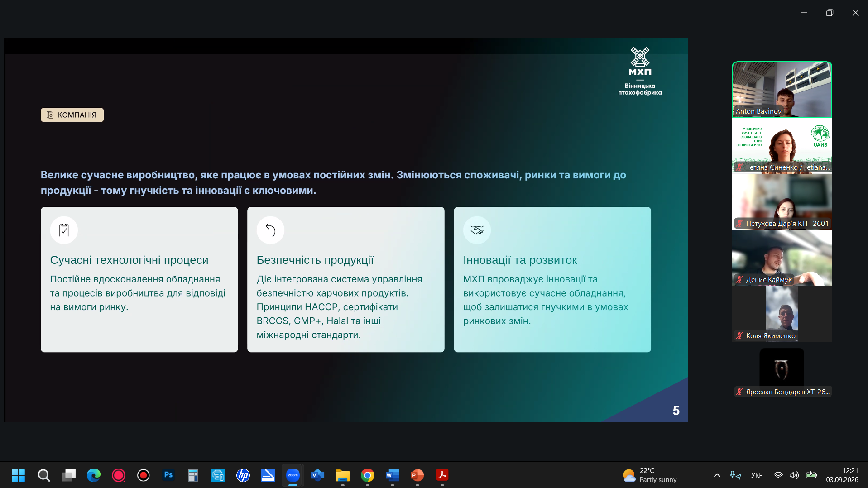Select Денис Каймук video thumbnail
The height and width of the screenshot is (488, 868).
pyautogui.click(x=782, y=258)
